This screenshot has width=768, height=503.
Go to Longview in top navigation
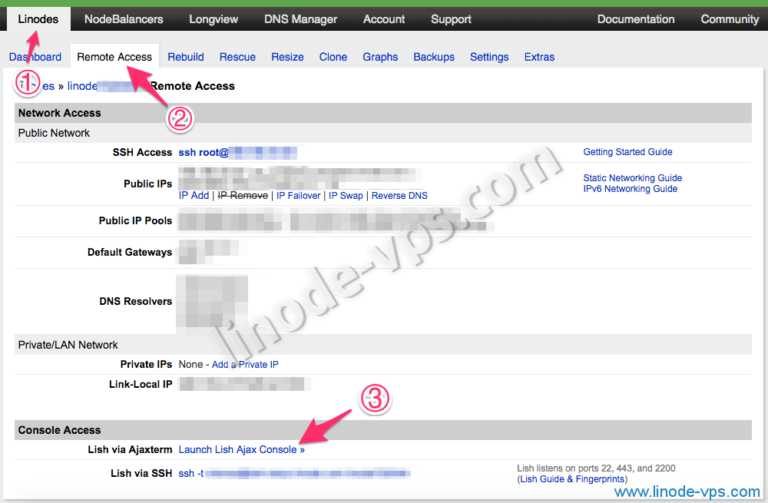coord(212,19)
